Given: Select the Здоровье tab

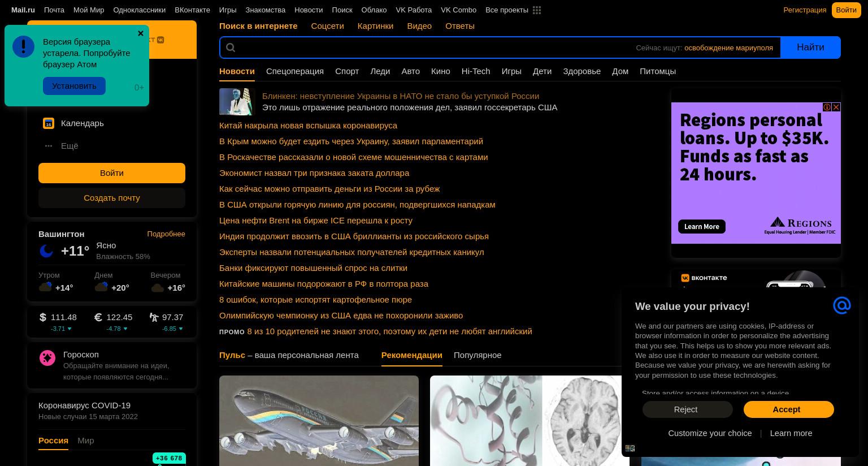Looking at the screenshot, I should click(x=581, y=71).
